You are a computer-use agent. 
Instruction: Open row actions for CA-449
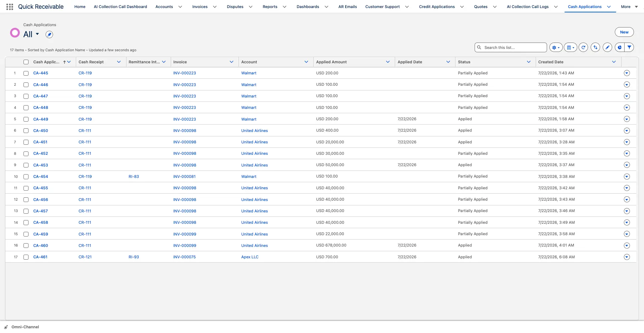tap(627, 119)
